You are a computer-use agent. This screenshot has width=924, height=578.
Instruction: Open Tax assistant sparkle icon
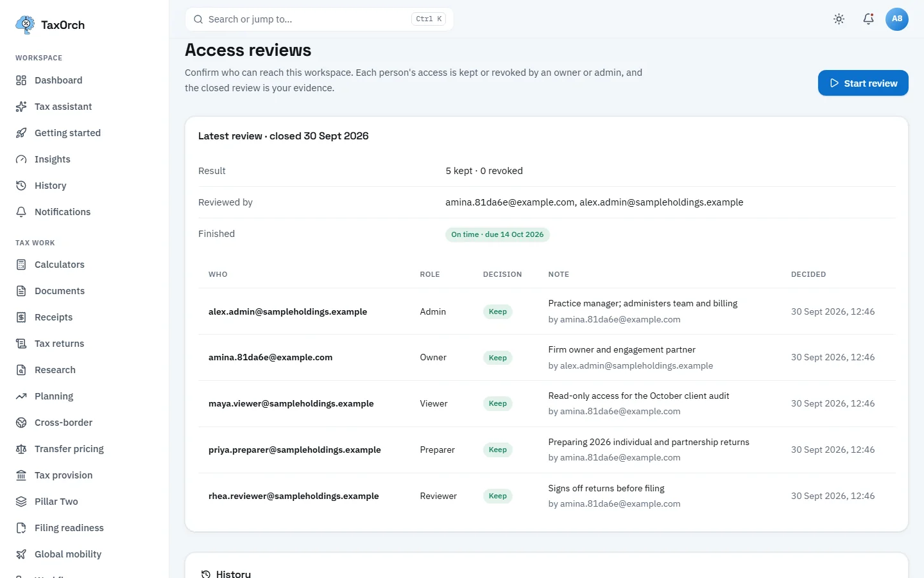click(x=21, y=107)
